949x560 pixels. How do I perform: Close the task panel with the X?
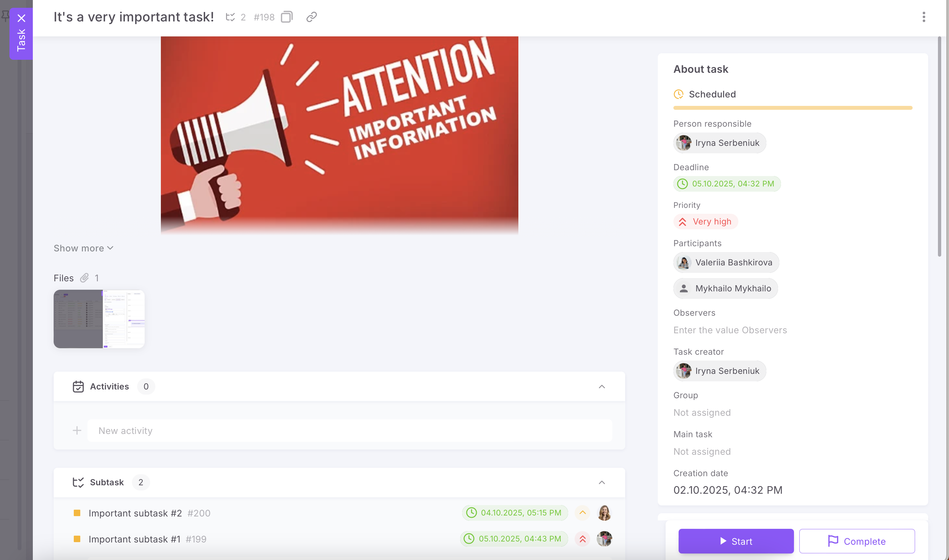(21, 18)
